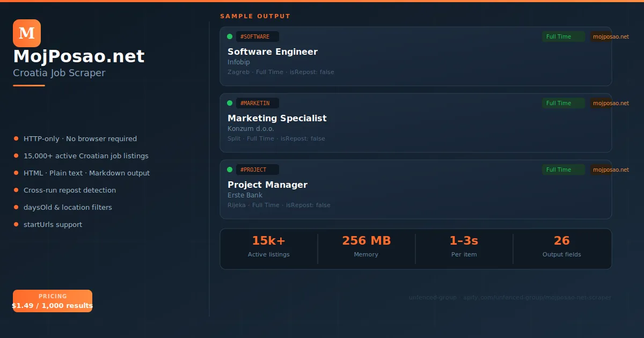Click the orange accent bar under Croatia Job Scraper
Viewport: 644px width, 338px height.
[29, 85]
